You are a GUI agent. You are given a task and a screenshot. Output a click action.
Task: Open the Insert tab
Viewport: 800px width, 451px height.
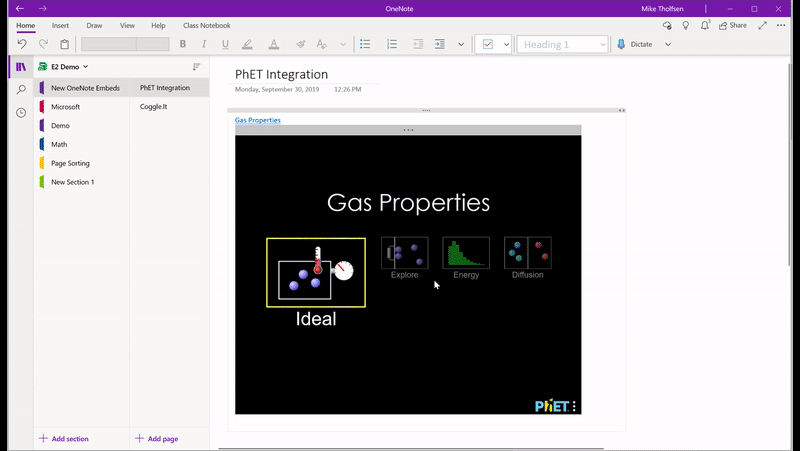tap(60, 26)
